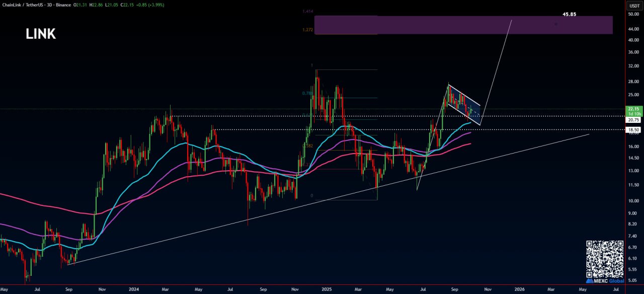Click the QR code image

point(605,259)
